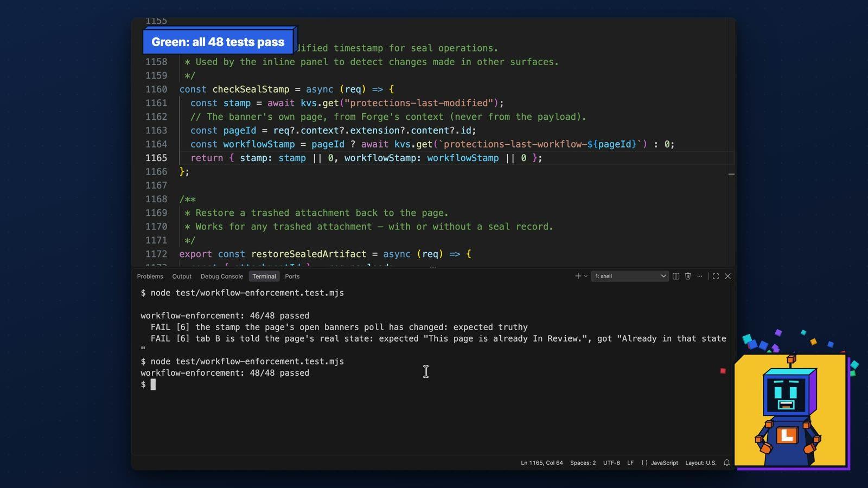Image resolution: width=868 pixels, height=488 pixels.
Task: Click the first 'node test/workflow-enforcement.test.mjs' command
Action: (247, 293)
